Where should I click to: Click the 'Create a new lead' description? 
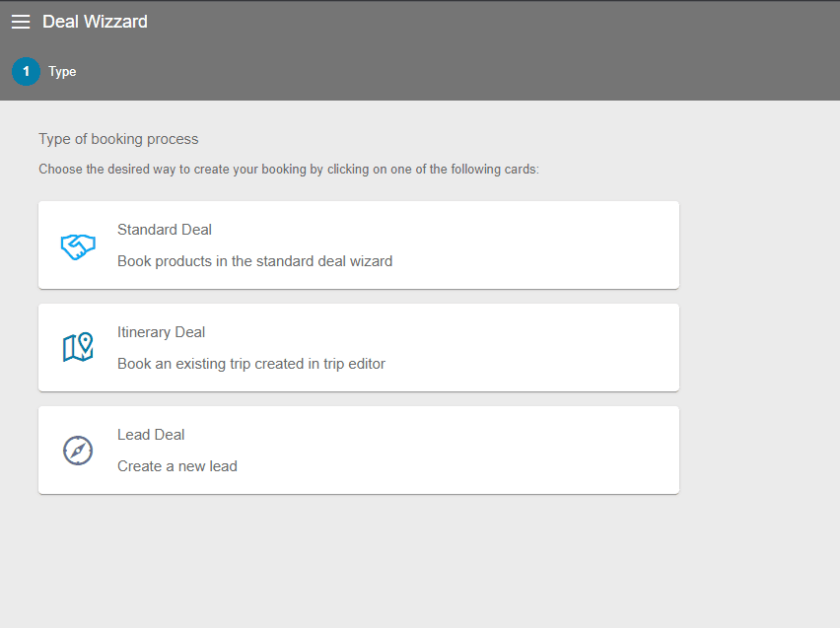[177, 466]
